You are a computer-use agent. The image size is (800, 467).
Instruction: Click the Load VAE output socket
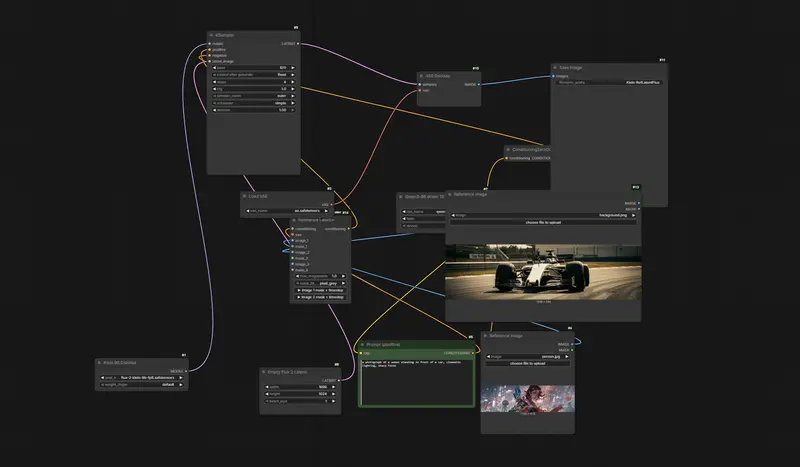(x=332, y=205)
